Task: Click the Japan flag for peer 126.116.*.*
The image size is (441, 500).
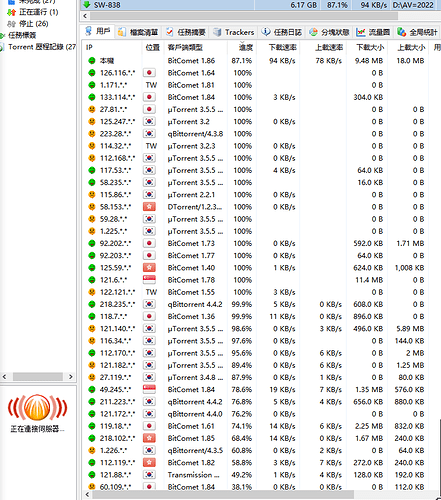Action: pyautogui.click(x=149, y=73)
